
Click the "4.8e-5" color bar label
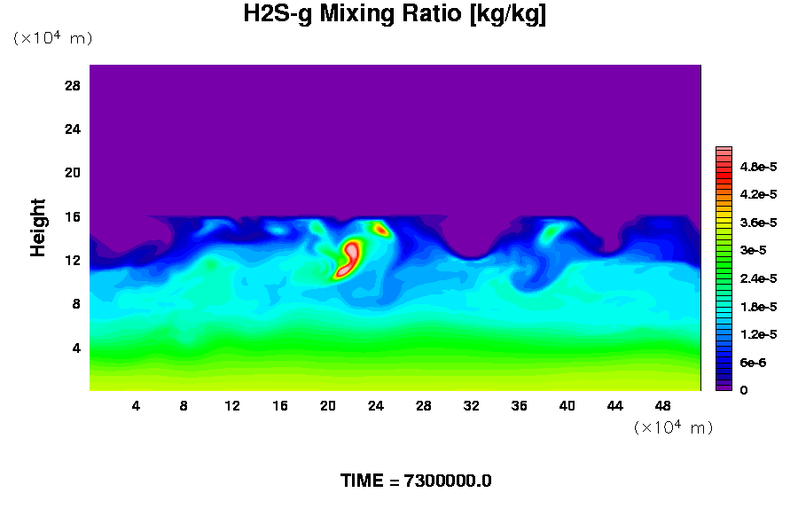(x=759, y=167)
